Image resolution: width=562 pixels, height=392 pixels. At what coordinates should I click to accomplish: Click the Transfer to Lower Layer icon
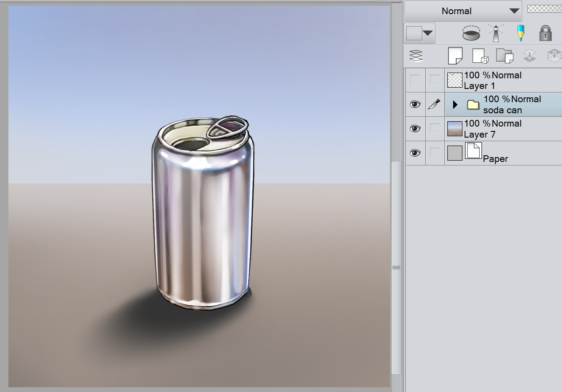tap(529, 56)
